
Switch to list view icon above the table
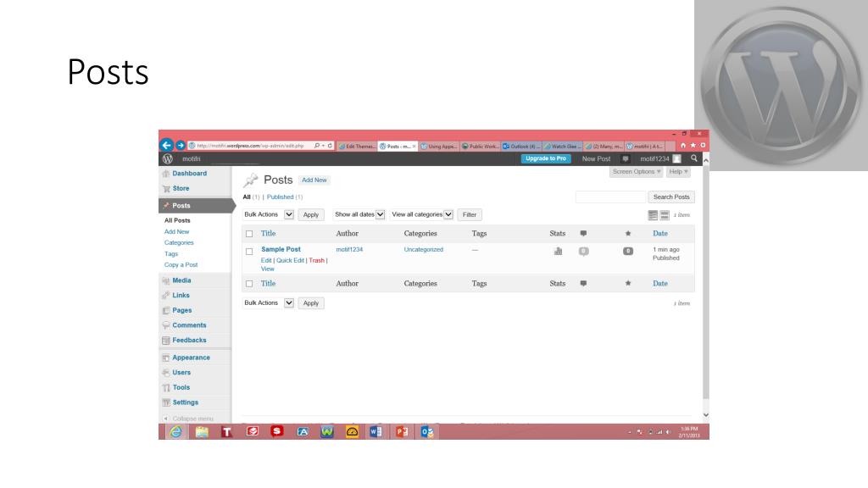(x=653, y=215)
